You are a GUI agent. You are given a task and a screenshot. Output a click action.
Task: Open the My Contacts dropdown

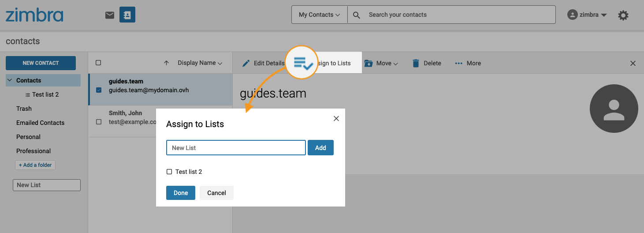pyautogui.click(x=319, y=15)
